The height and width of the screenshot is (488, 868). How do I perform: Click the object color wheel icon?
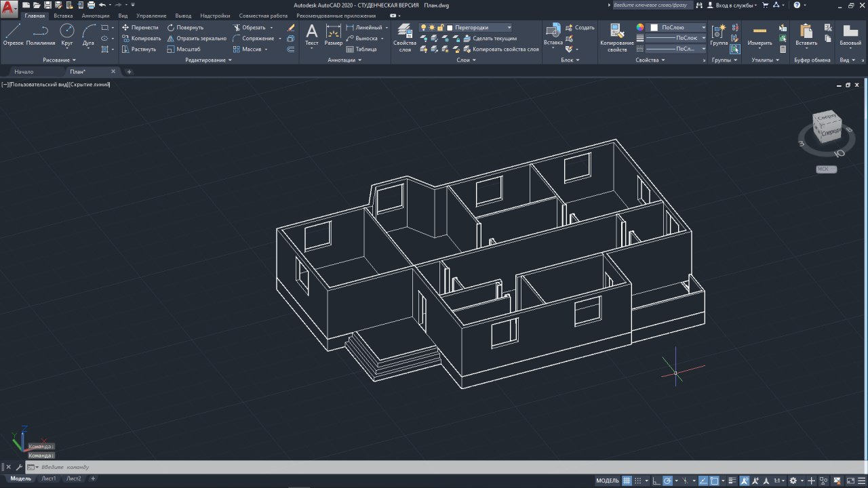[639, 28]
